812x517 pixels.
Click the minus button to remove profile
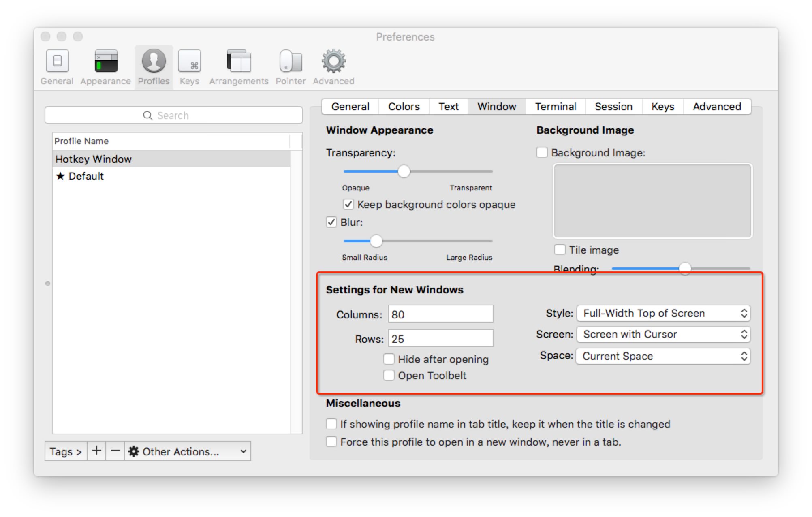tap(115, 451)
